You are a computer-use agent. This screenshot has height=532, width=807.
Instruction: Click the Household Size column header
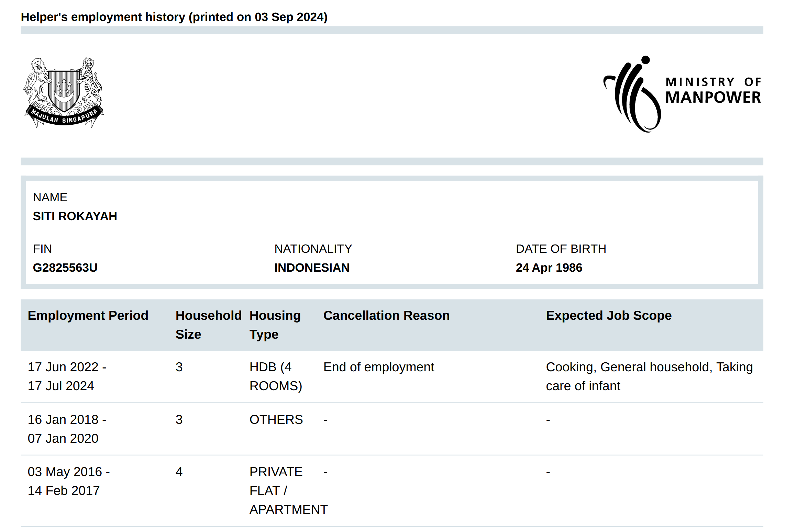click(x=208, y=325)
